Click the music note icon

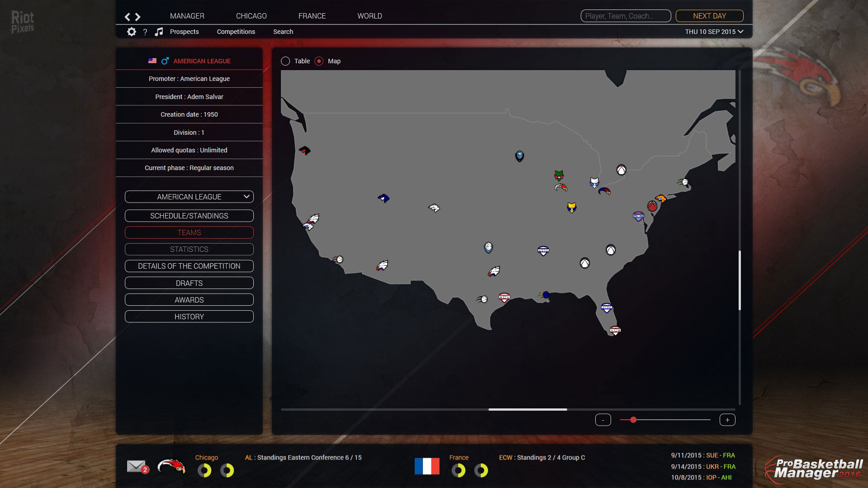(159, 32)
